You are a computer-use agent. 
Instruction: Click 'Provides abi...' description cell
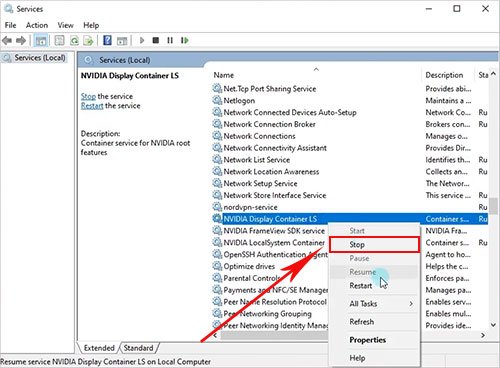pyautogui.click(x=448, y=88)
